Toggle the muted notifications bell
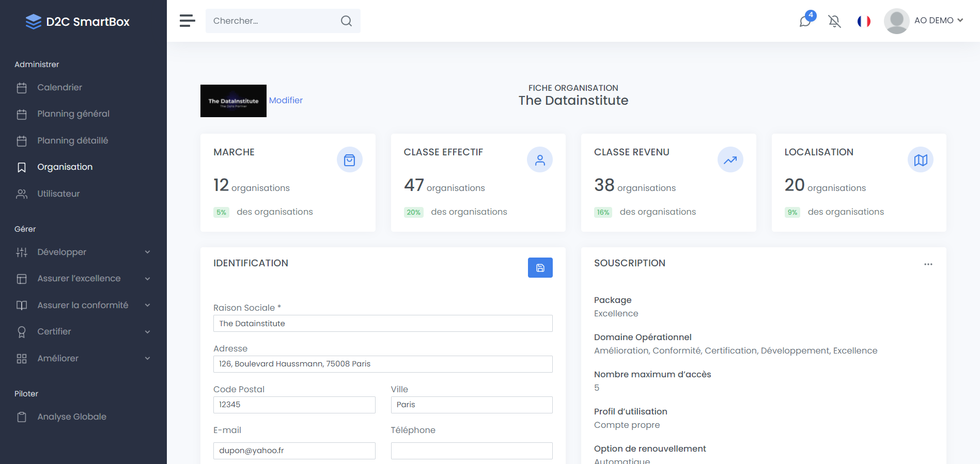 click(x=834, y=21)
